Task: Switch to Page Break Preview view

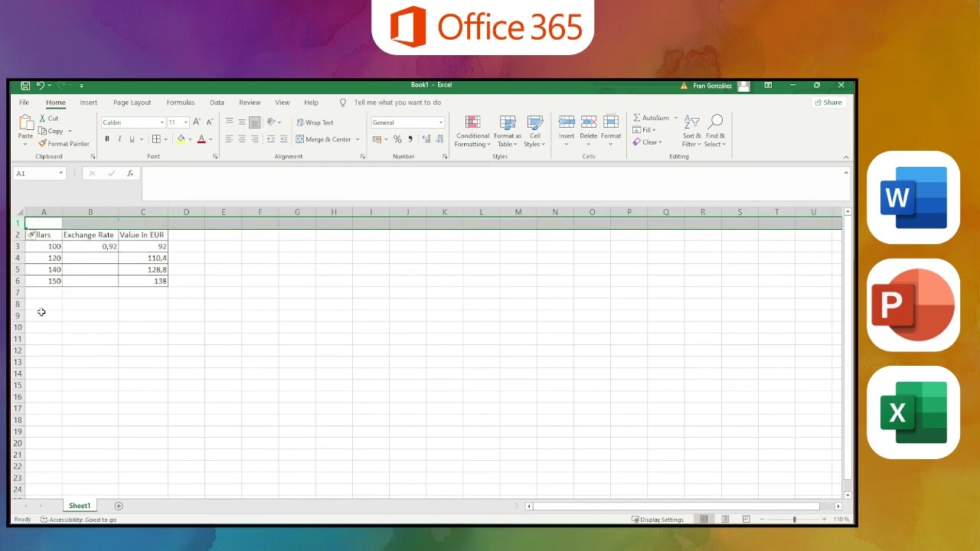Action: click(x=746, y=520)
